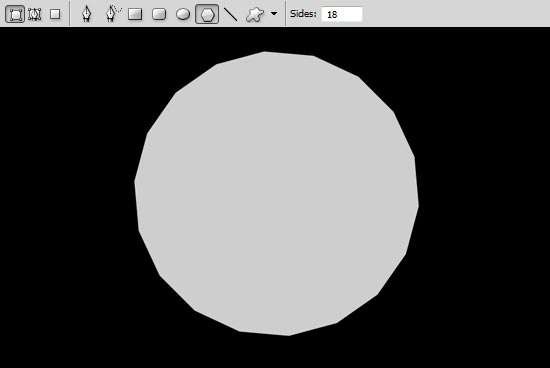Select the Line tool

tap(230, 14)
